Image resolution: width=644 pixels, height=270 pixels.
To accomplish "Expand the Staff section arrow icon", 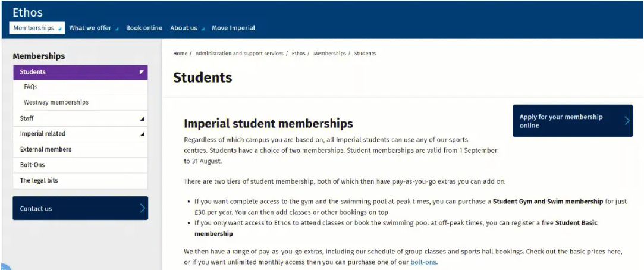I will 142,119.
